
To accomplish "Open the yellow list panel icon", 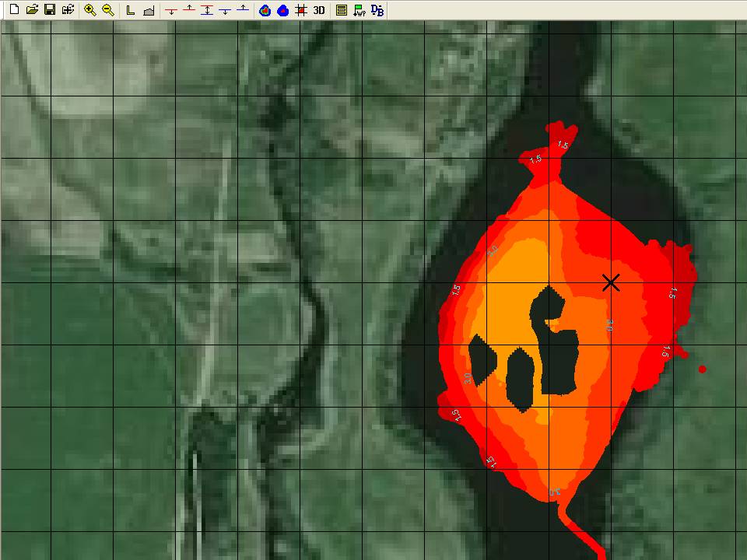I will pyautogui.click(x=342, y=10).
